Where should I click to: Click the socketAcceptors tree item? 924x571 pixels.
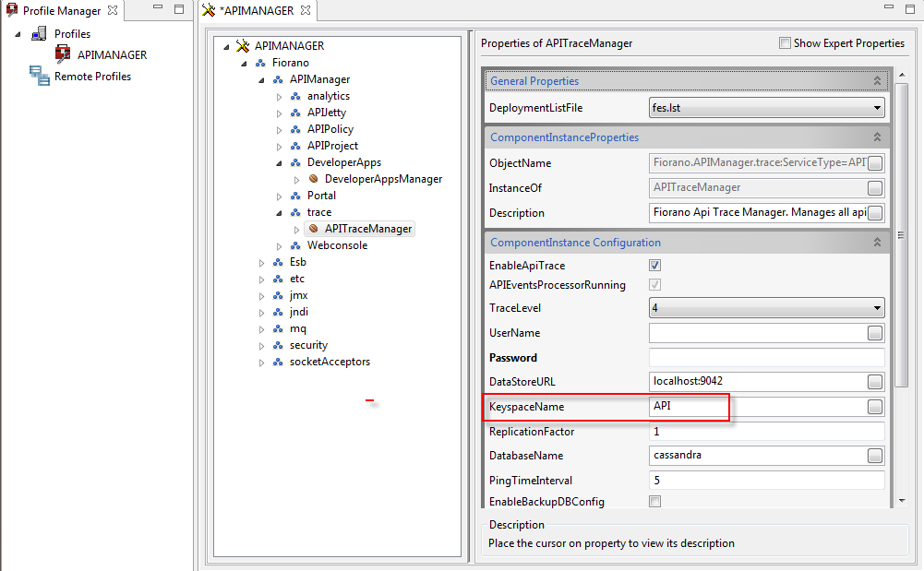(330, 362)
